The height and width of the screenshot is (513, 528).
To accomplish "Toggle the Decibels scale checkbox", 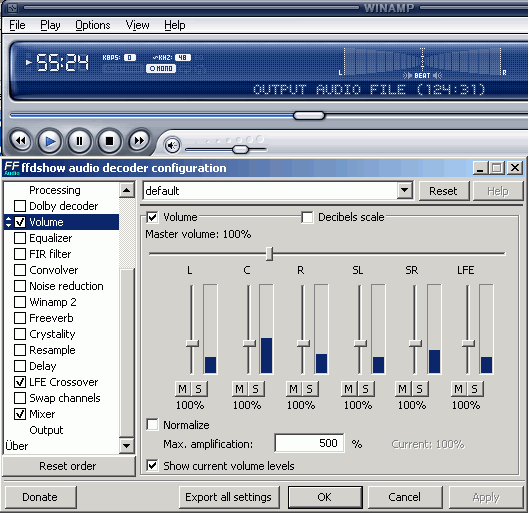I will click(x=307, y=217).
